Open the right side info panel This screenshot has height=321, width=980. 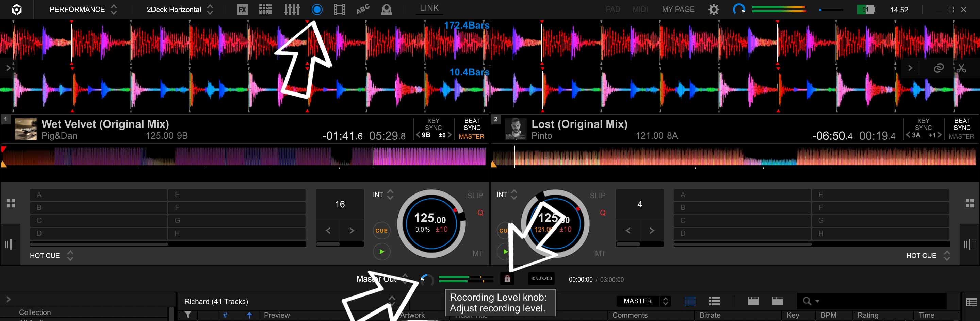click(971, 302)
